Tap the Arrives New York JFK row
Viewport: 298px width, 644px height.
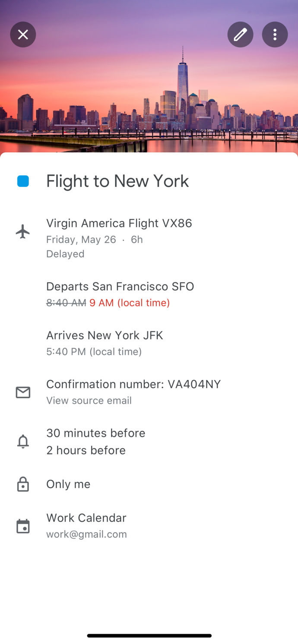[x=105, y=335]
